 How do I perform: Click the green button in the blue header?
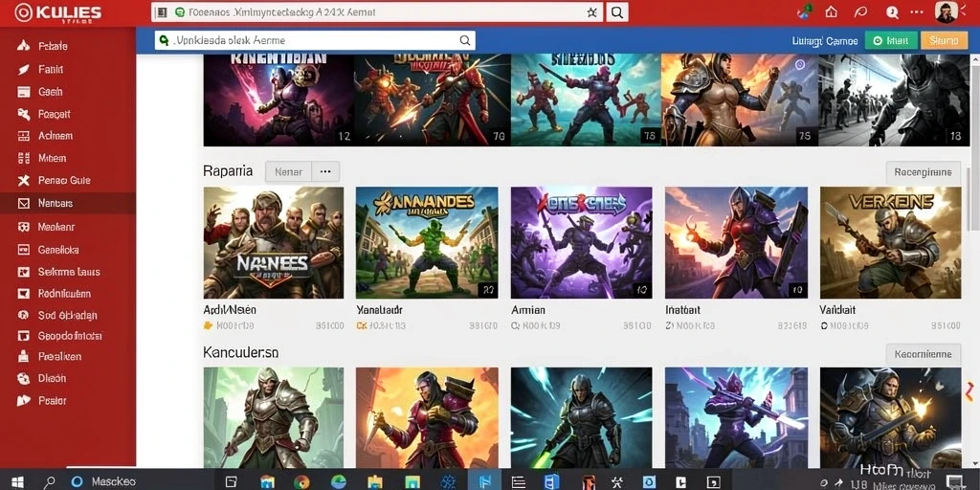coord(891,40)
